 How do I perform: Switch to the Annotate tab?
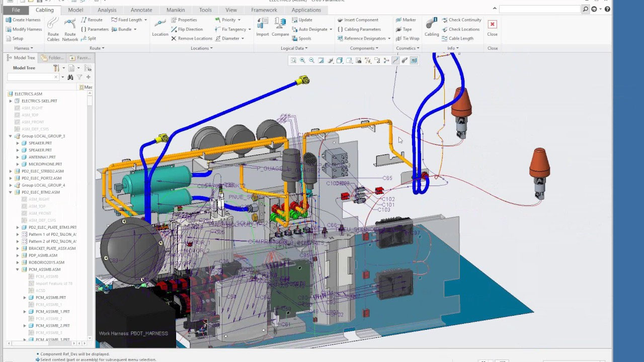[141, 10]
